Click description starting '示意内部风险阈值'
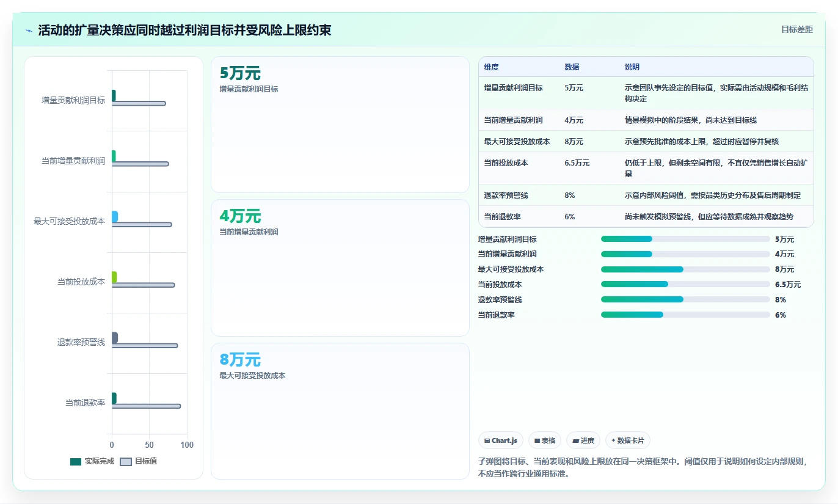838x504 pixels. point(712,195)
